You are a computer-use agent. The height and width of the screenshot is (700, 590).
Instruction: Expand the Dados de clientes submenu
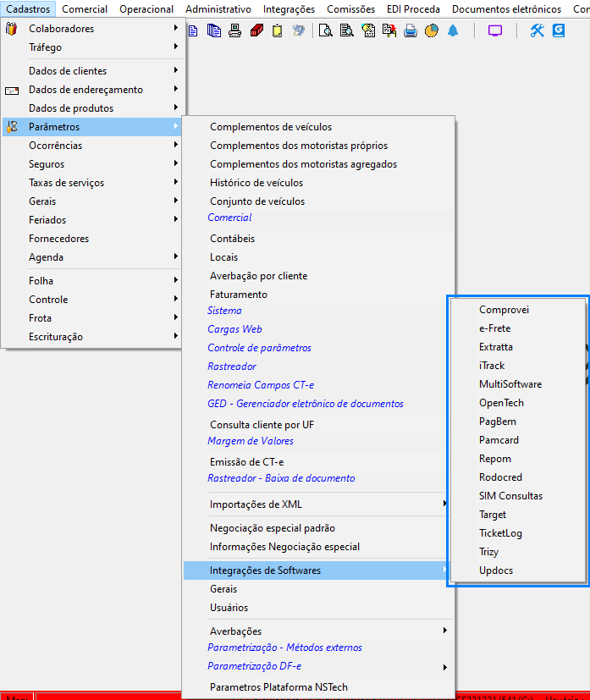pos(93,71)
